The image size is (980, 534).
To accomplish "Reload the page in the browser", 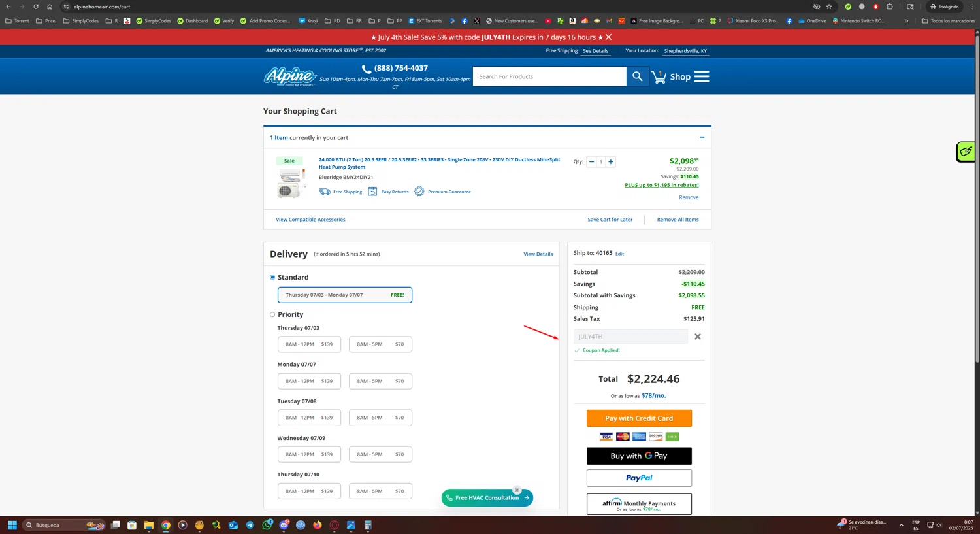I will coord(36,7).
